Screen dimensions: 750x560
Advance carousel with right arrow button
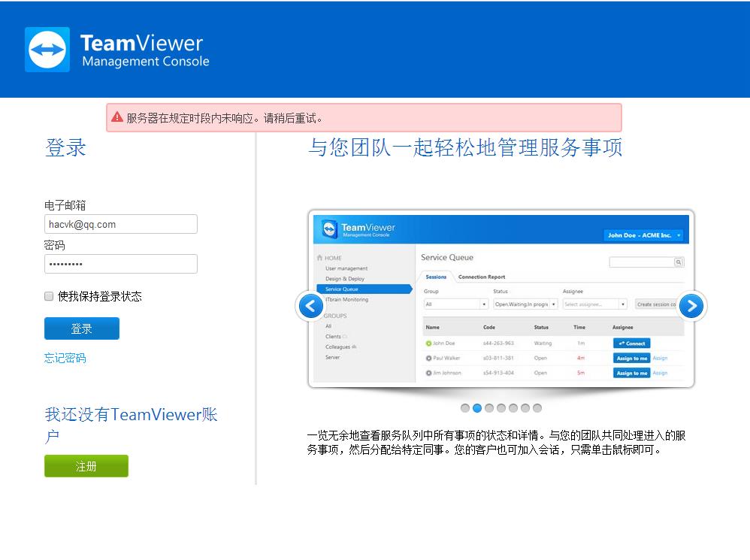[691, 306]
